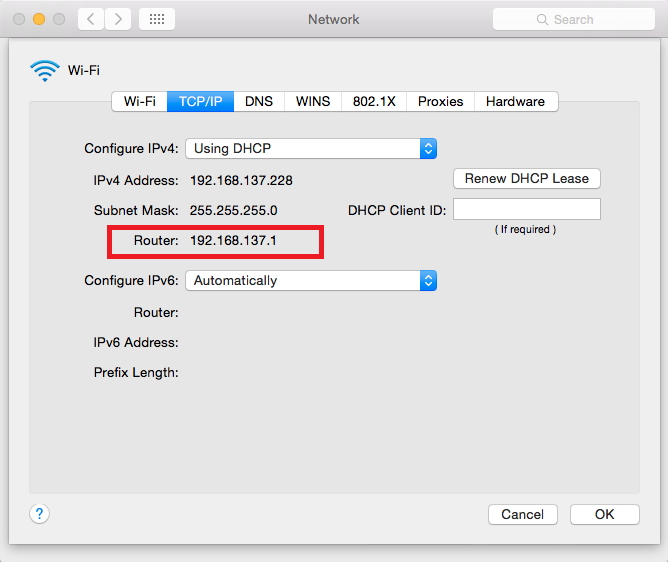
Task: Click the Network window title
Action: [x=334, y=20]
